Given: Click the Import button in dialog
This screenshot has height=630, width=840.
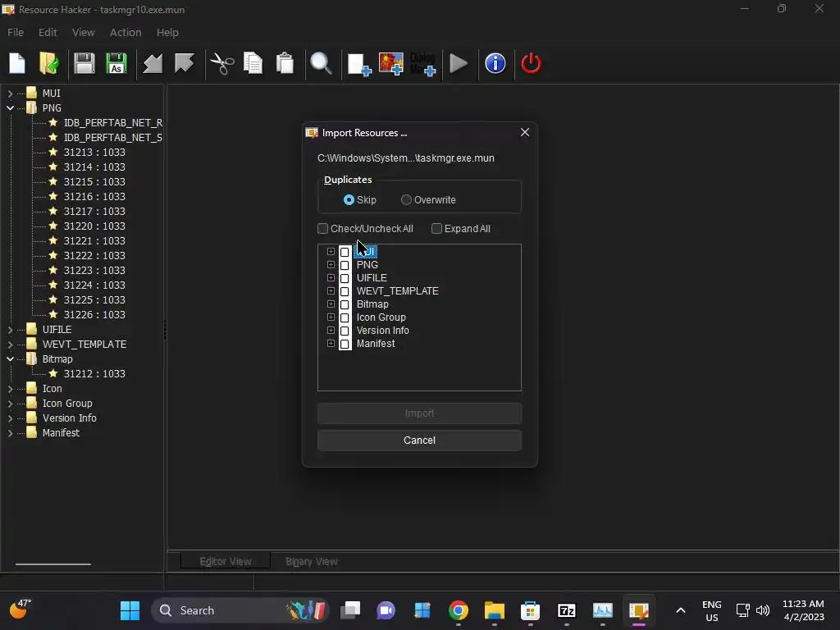Looking at the screenshot, I should (419, 413).
